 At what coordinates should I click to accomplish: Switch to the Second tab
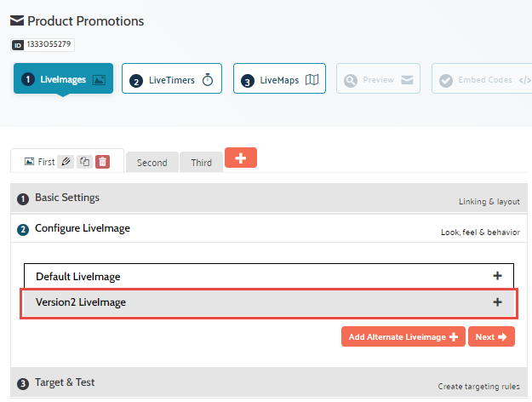[152, 163]
